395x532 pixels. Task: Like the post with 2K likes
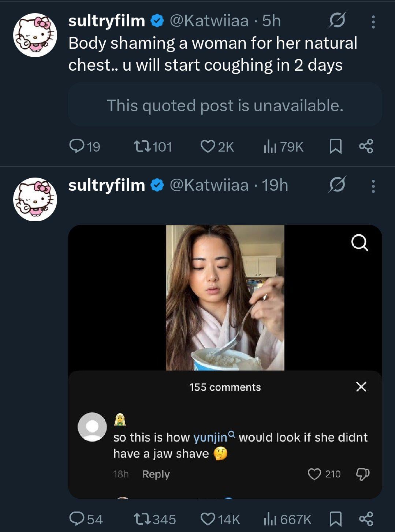coord(208,146)
